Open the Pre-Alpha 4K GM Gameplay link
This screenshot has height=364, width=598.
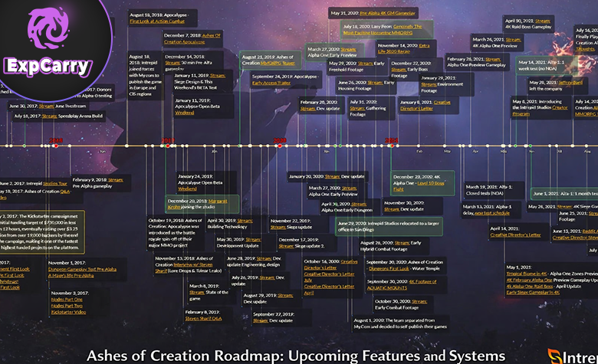tap(387, 13)
